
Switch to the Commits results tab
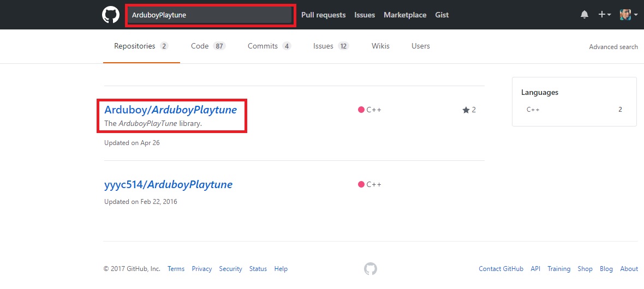click(x=269, y=46)
